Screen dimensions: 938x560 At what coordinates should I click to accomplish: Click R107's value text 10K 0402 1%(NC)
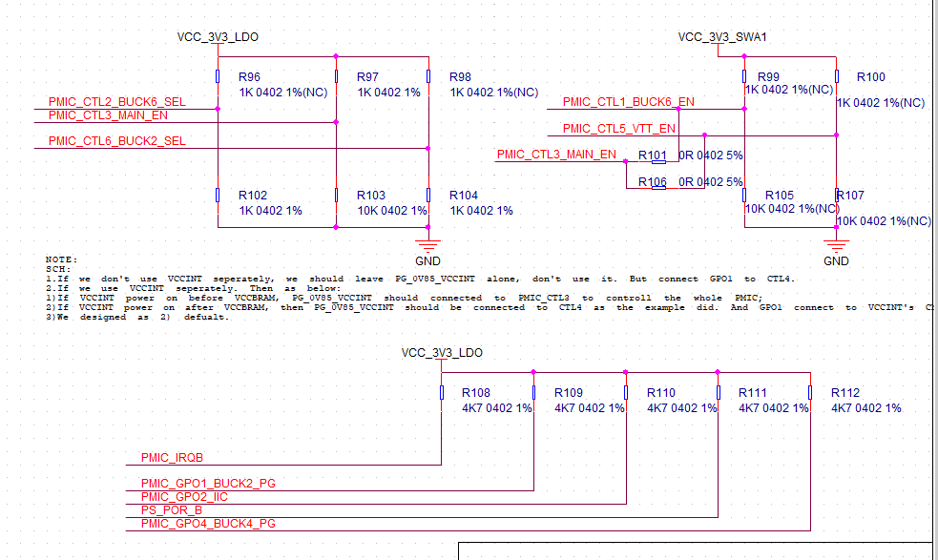click(884, 221)
